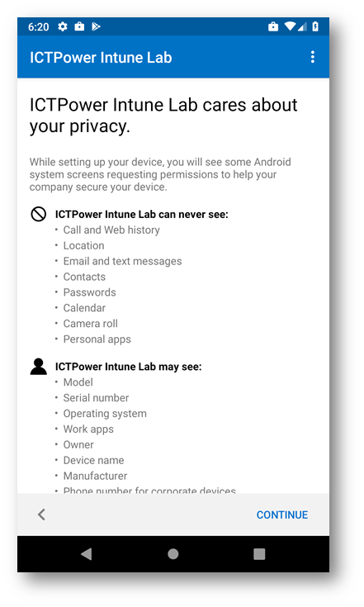The height and width of the screenshot is (607, 364).
Task: Tap the Play Store icon in status bar
Action: [96, 26]
